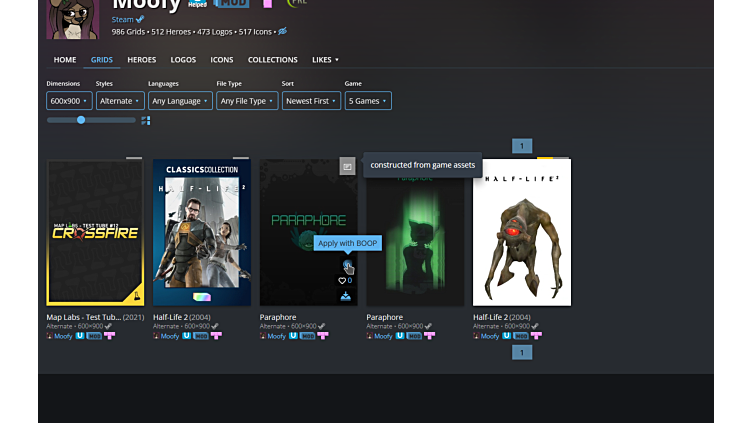
Task: Open the Dimensions 600x900 dropdown
Action: click(x=69, y=101)
